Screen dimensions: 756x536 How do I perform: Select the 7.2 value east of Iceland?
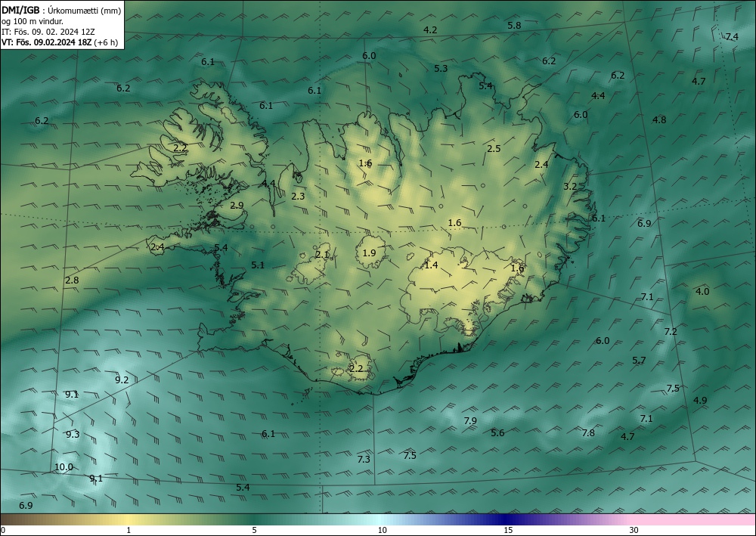point(671,332)
